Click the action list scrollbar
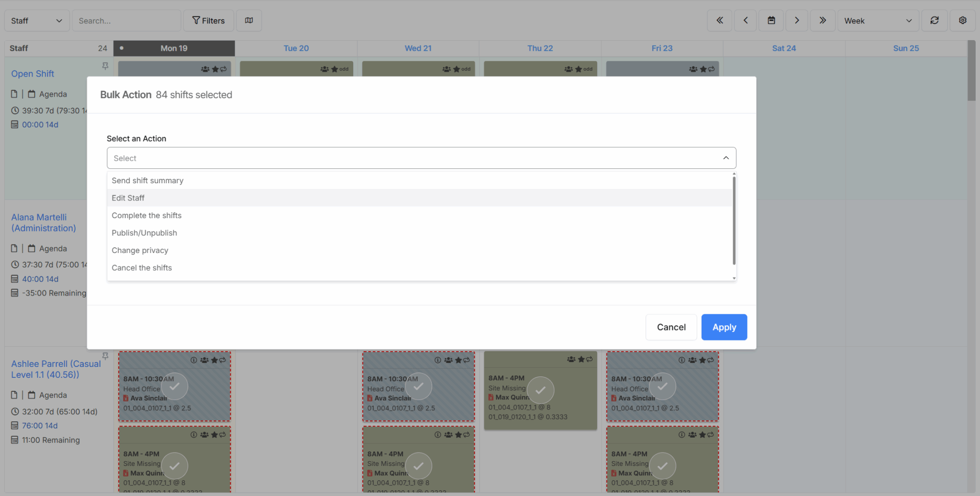Screen dimensions: 980x496 tap(734, 220)
